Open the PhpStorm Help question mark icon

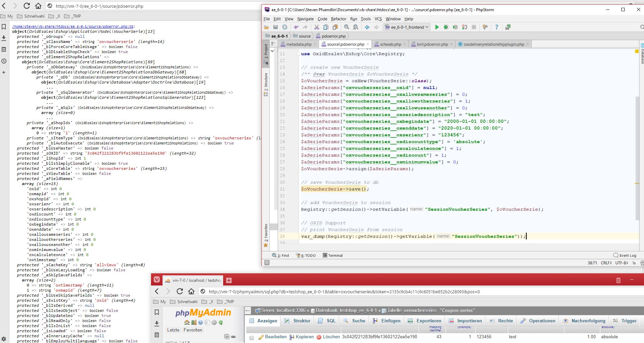pos(496,27)
